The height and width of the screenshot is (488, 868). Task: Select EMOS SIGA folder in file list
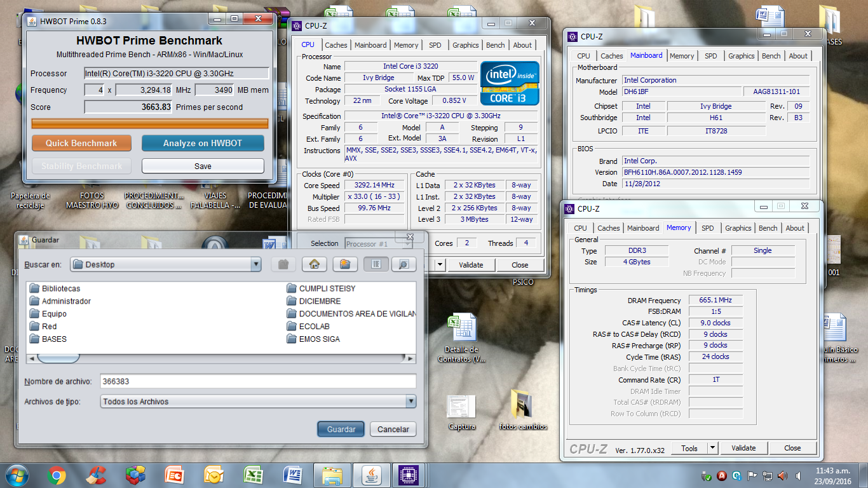[x=313, y=339]
